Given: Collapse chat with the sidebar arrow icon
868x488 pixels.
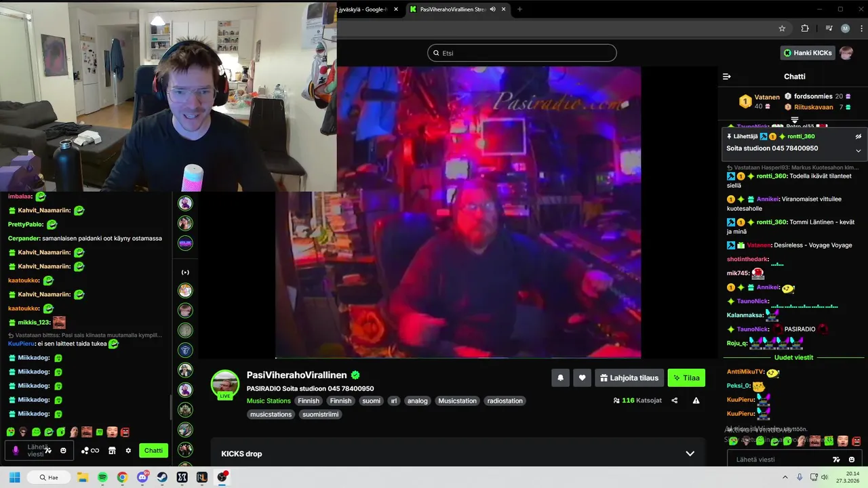Looking at the screenshot, I should [x=726, y=77].
